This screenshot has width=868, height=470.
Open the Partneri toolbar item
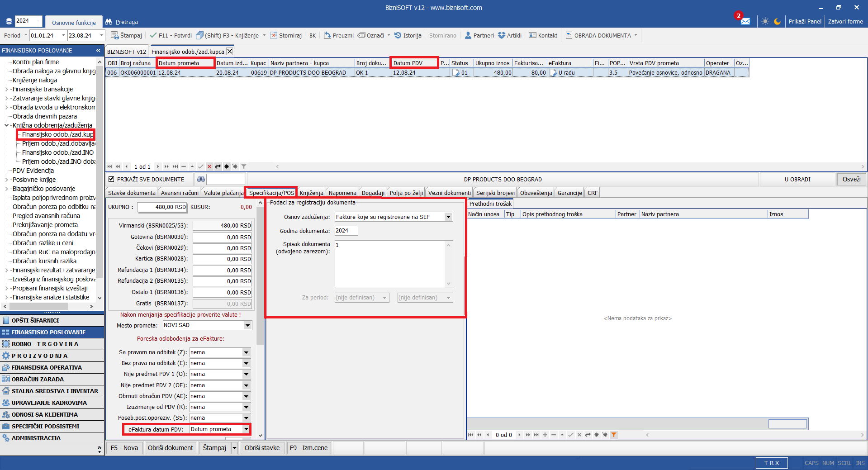(479, 35)
